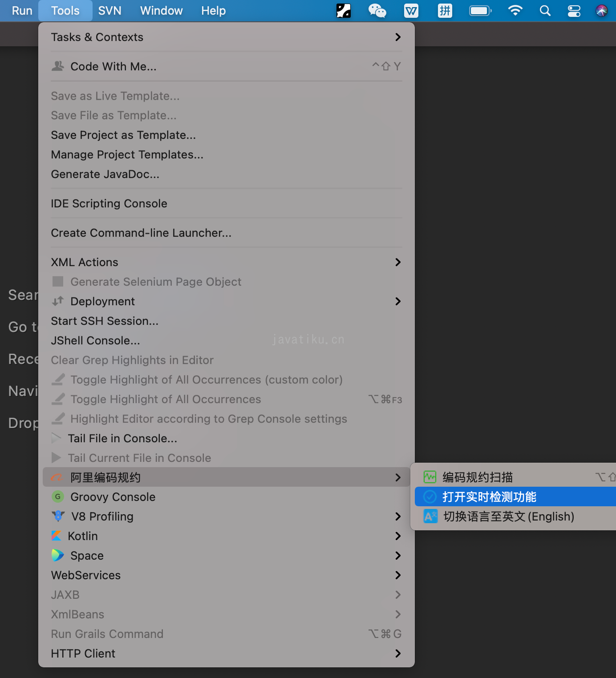Select Save Project as Template...
Image resolution: width=616 pixels, height=678 pixels.
click(227, 135)
